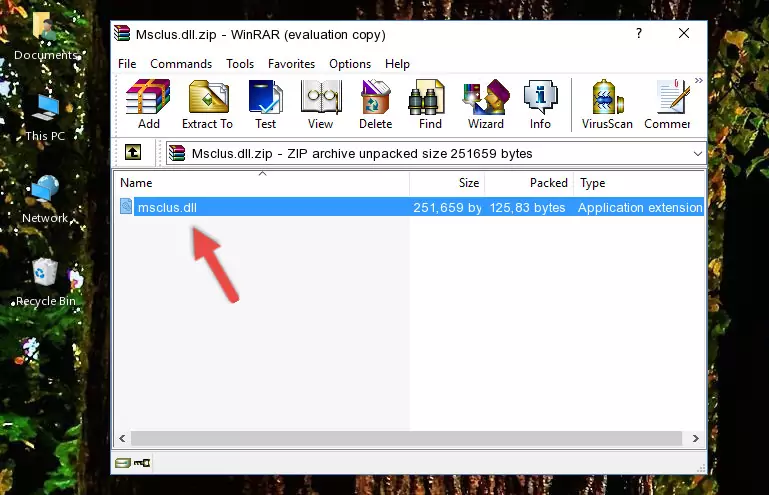The height and width of the screenshot is (495, 769).
Task: Sort by Packed column header
Action: click(x=529, y=183)
